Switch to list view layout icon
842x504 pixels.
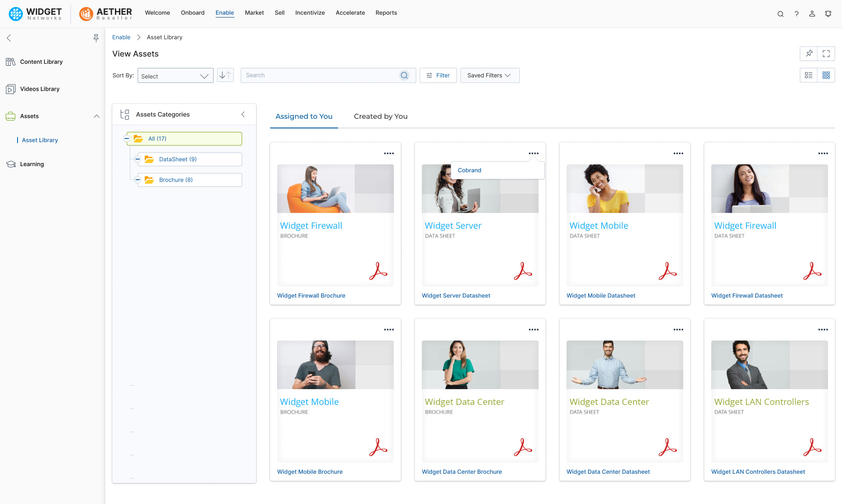tap(809, 75)
